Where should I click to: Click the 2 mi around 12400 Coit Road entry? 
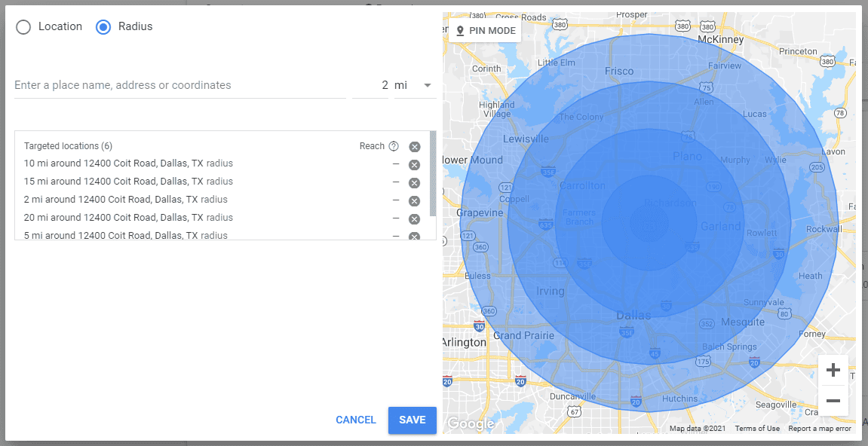(126, 199)
